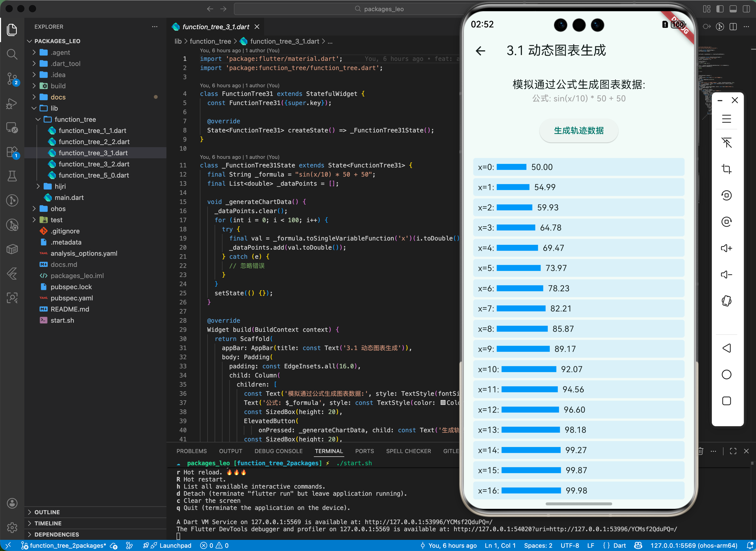The width and height of the screenshot is (756, 551).
Task: Open function_tree_3_2.dart in the explorer
Action: (x=94, y=164)
